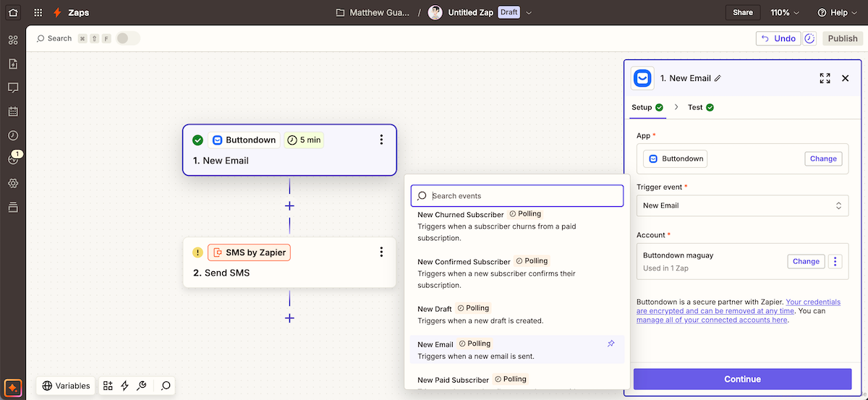Click the canvas search magnifier icon

166,386
